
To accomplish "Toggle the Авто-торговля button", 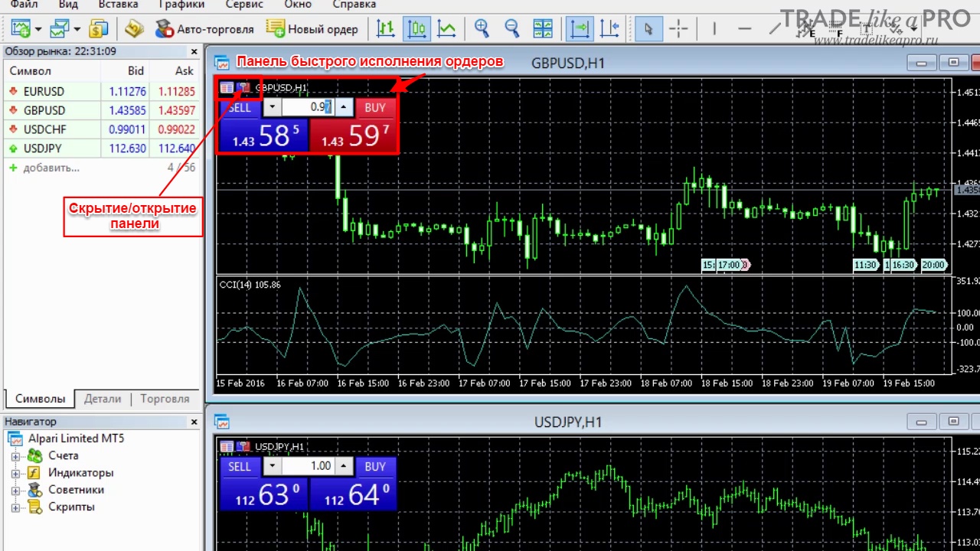I will point(204,29).
